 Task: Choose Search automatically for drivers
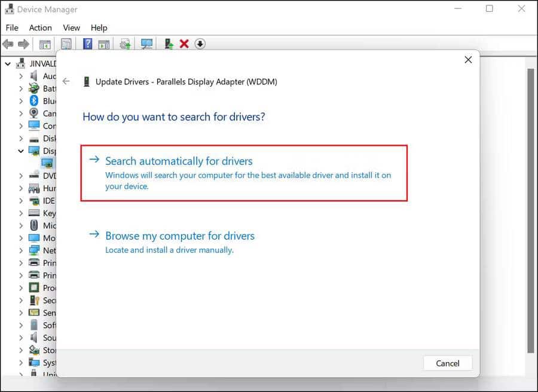181,161
